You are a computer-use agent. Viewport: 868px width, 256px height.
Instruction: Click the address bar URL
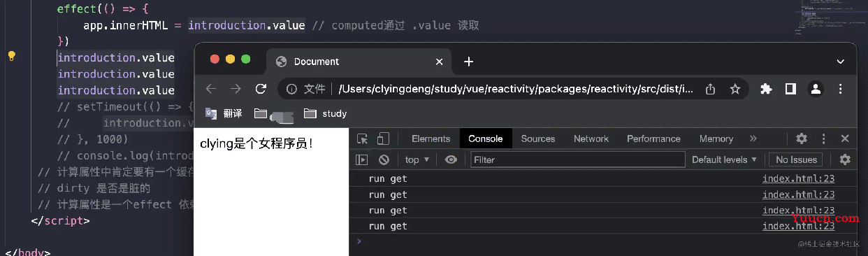click(x=516, y=89)
